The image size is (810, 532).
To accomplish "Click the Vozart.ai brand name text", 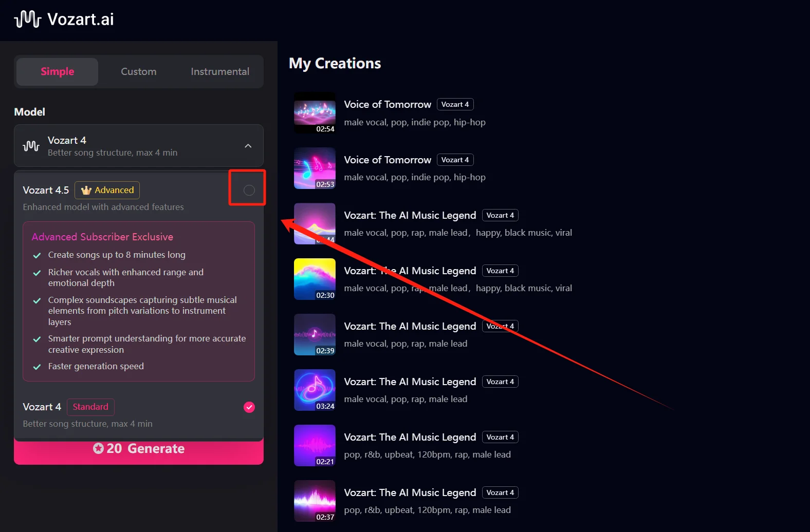I will coord(81,19).
